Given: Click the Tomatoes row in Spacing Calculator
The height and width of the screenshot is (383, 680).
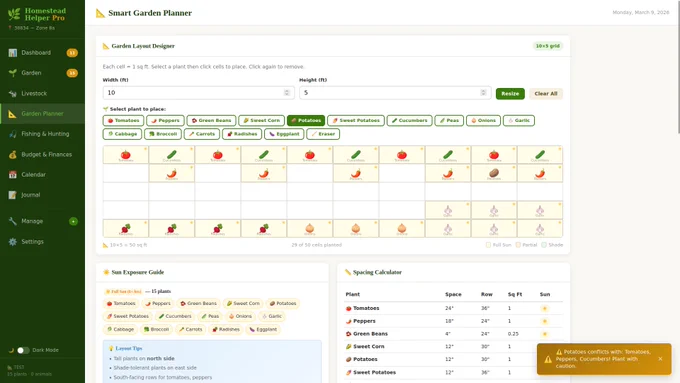Looking at the screenshot, I should pyautogui.click(x=454, y=308).
